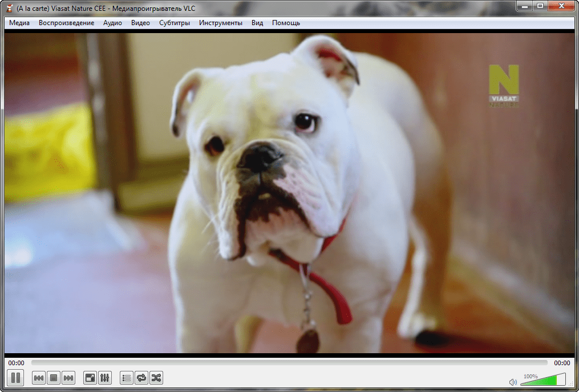Maximize the VLC window

point(540,6)
